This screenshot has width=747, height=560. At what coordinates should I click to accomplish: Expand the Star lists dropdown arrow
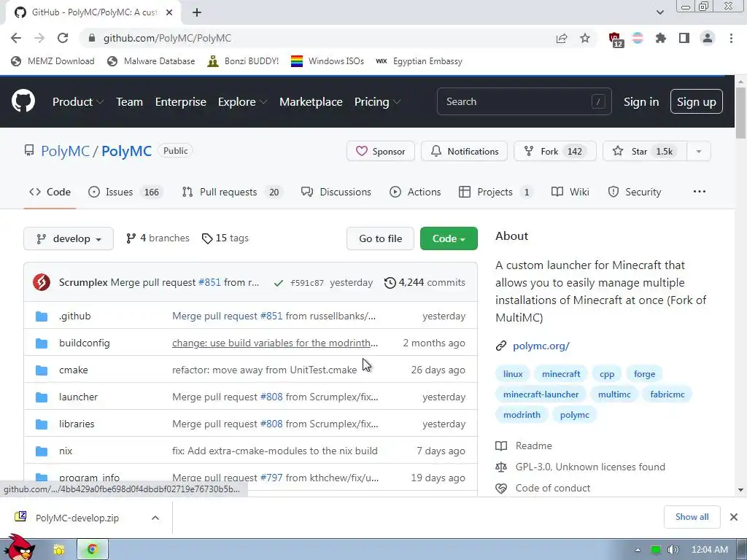pos(698,152)
